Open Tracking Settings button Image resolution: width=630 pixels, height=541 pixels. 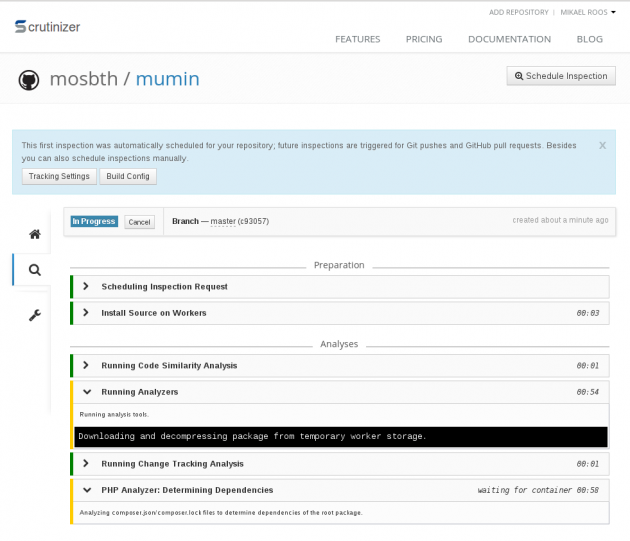coord(59,176)
